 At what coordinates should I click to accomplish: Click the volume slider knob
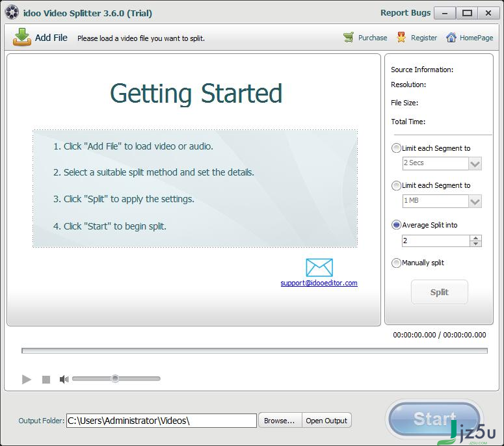tap(115, 379)
